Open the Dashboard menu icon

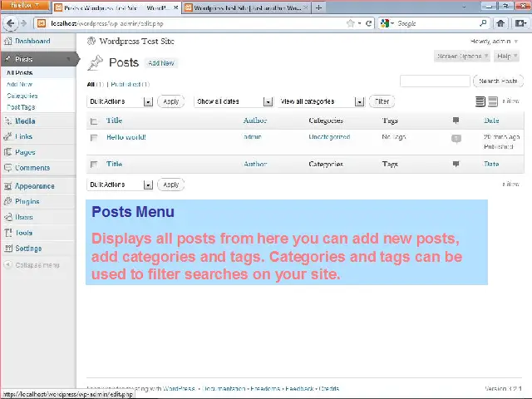tap(7, 41)
